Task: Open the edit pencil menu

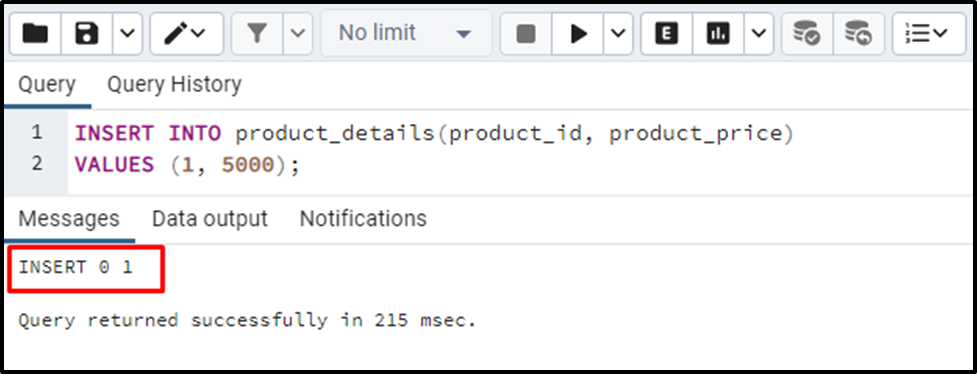Action: click(186, 34)
